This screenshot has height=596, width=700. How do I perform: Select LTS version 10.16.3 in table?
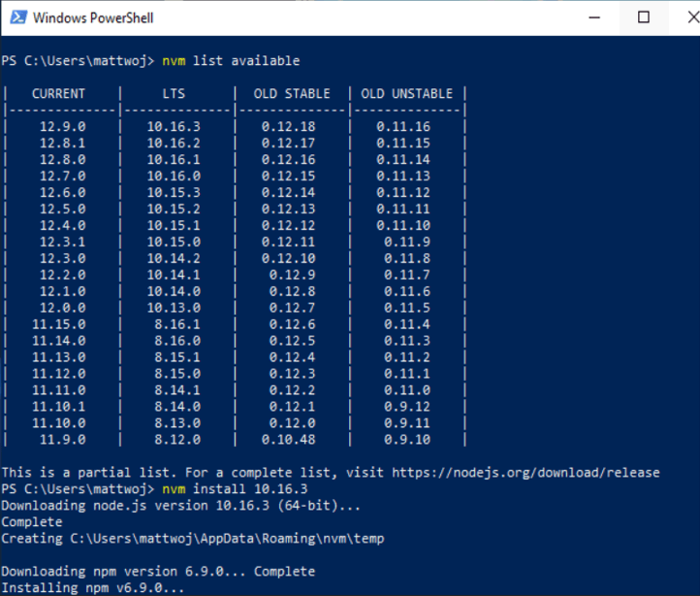[175, 127]
